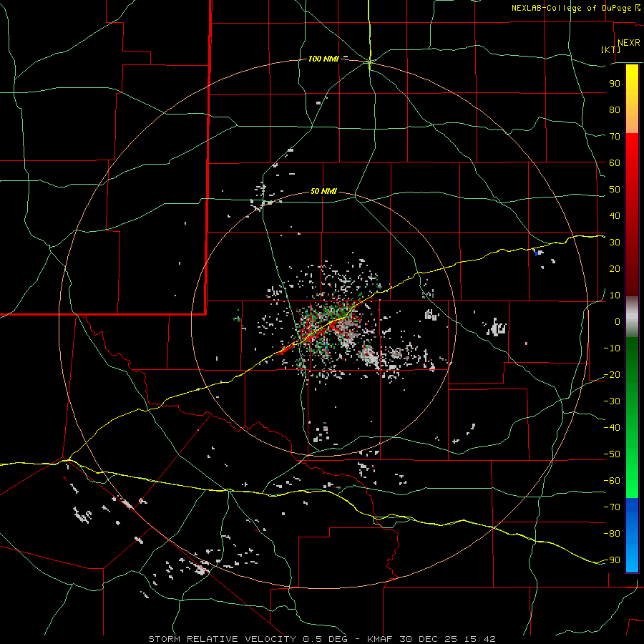
Task: Click the positive 60 value on velocity scale
Action: point(615,163)
